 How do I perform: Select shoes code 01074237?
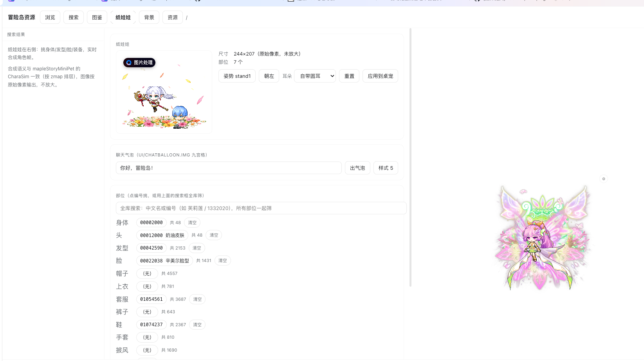152,325
